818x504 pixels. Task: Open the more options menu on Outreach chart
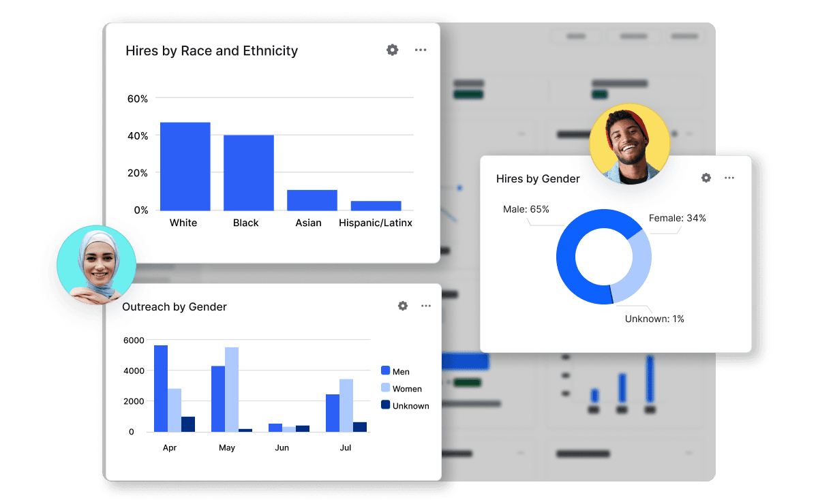(x=426, y=306)
